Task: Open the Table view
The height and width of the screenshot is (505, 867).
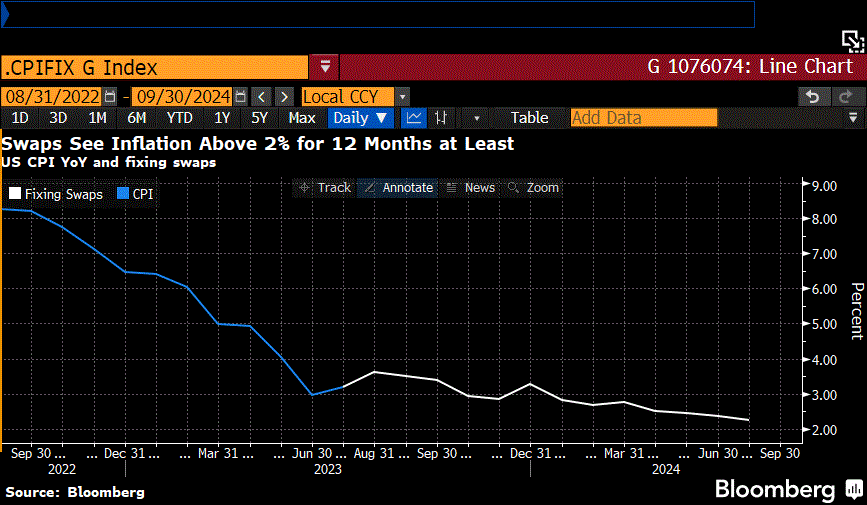Action: click(529, 118)
